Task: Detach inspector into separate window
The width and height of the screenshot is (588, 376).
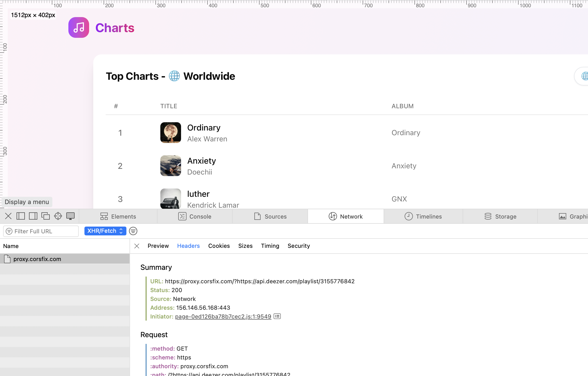Action: (46, 216)
